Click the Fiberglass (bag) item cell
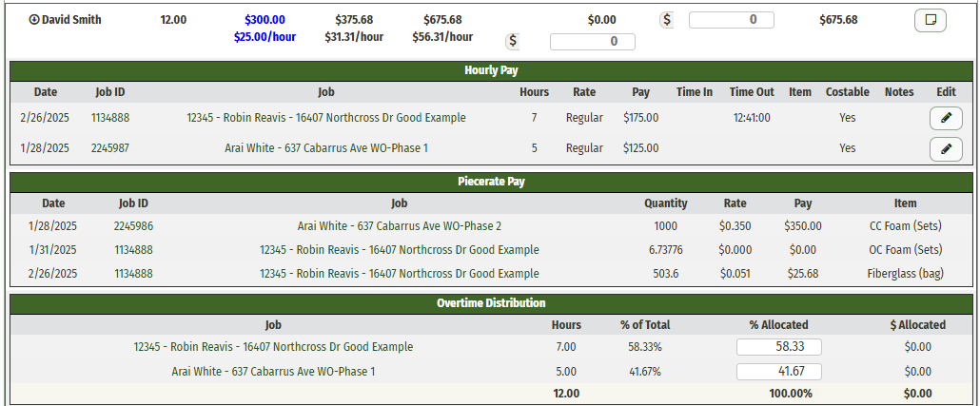The width and height of the screenshot is (980, 406). [x=905, y=274]
